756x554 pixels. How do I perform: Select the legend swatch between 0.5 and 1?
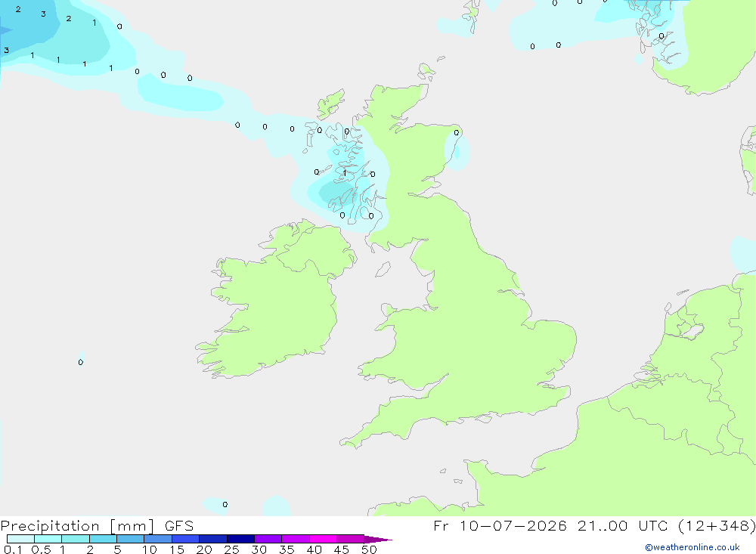point(48,539)
